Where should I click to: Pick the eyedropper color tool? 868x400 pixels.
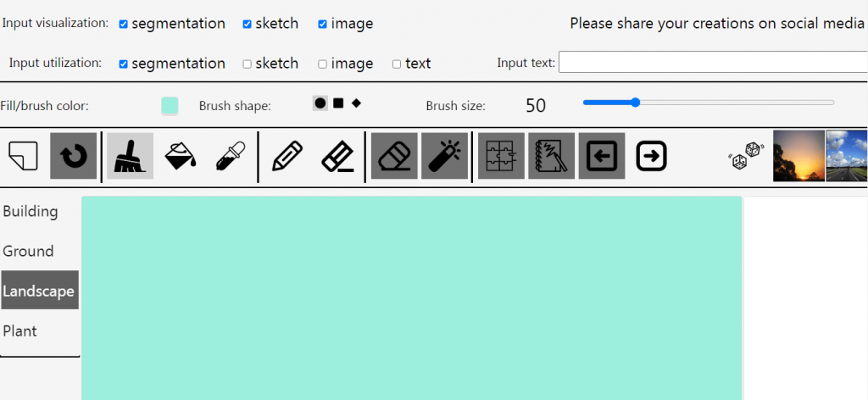[231, 156]
